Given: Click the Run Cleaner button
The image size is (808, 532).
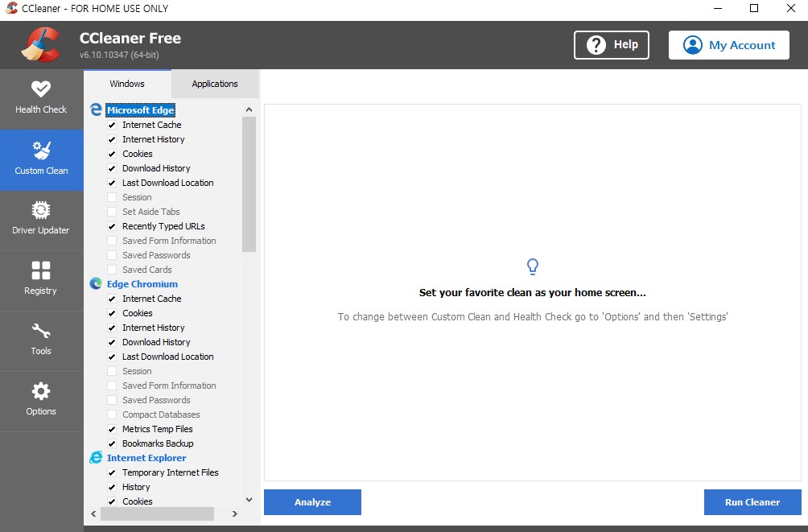Looking at the screenshot, I should point(752,501).
